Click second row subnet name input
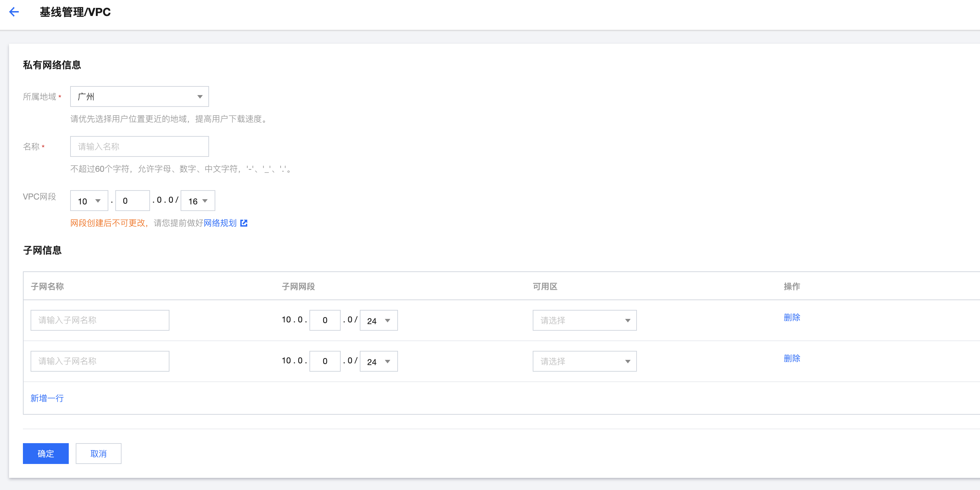 click(100, 361)
